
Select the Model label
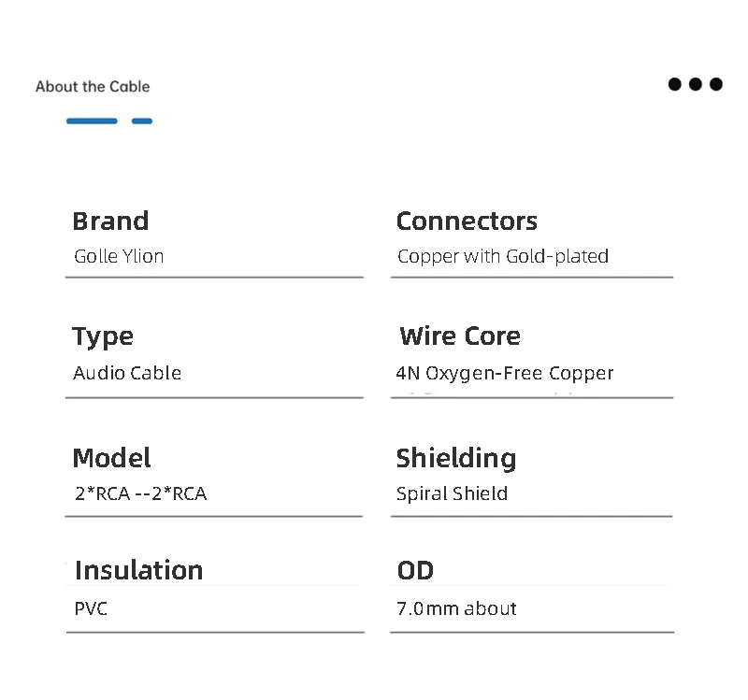[111, 458]
